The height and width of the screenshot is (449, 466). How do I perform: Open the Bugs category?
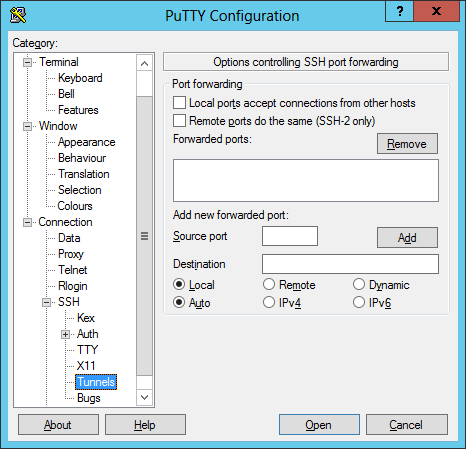coord(88,398)
